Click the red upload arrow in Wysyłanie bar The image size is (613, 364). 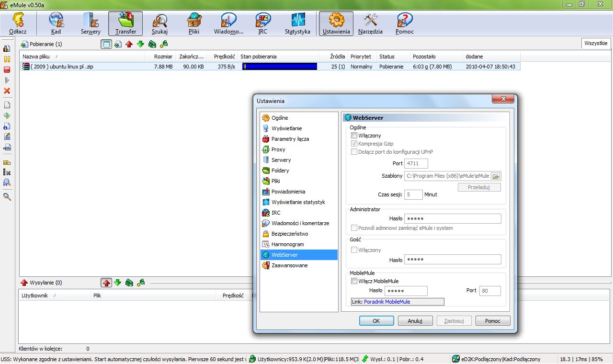tap(106, 283)
